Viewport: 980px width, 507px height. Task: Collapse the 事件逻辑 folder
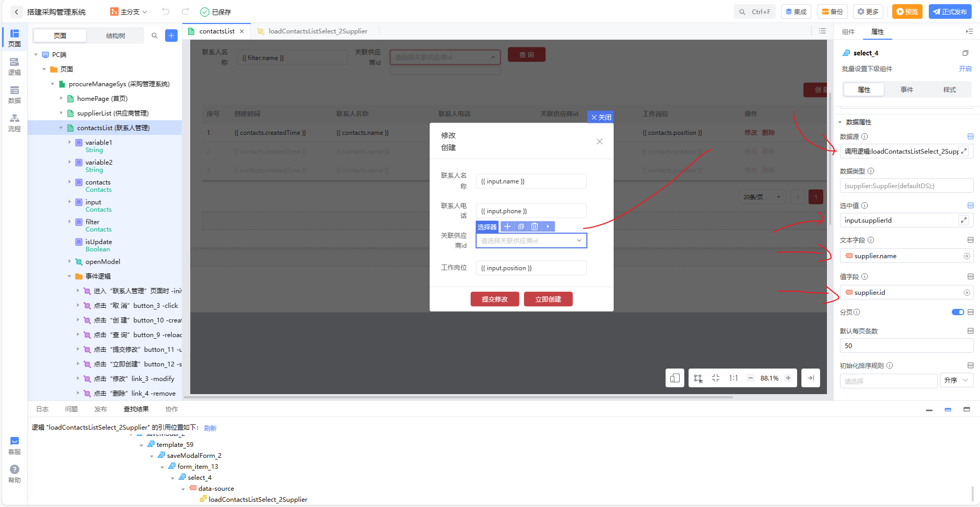pyautogui.click(x=69, y=276)
